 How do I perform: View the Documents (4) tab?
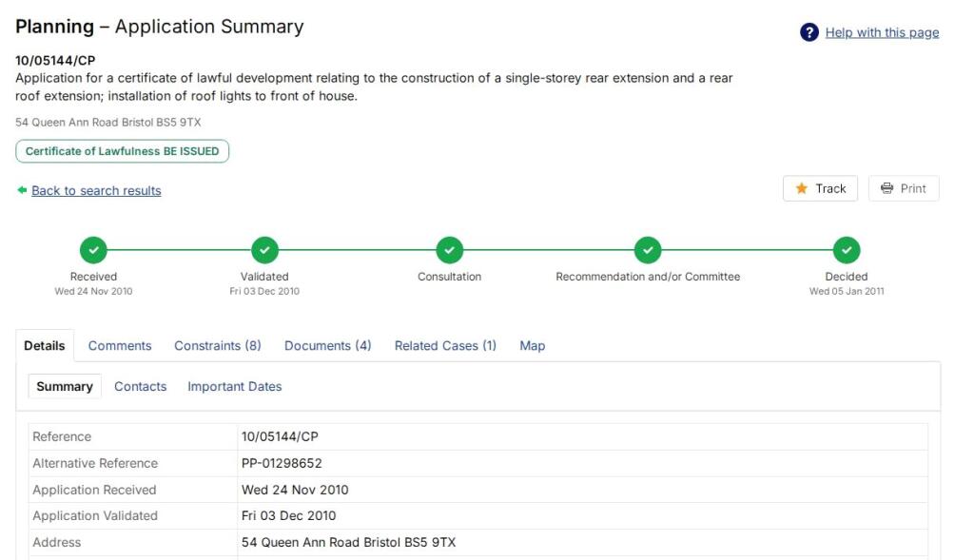[x=328, y=346]
